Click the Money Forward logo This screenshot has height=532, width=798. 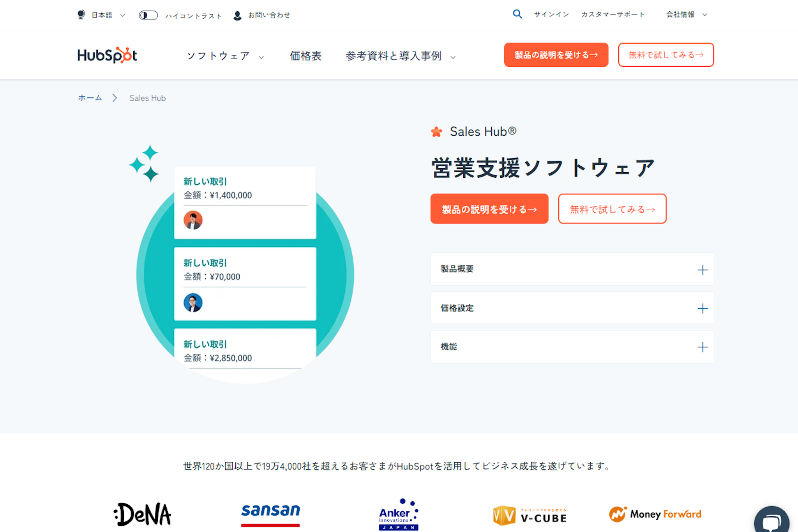[x=655, y=514]
